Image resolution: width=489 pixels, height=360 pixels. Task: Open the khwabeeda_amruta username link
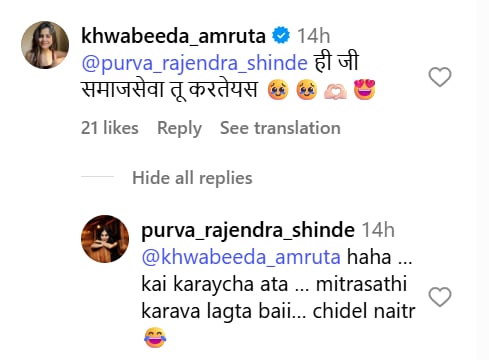(173, 36)
